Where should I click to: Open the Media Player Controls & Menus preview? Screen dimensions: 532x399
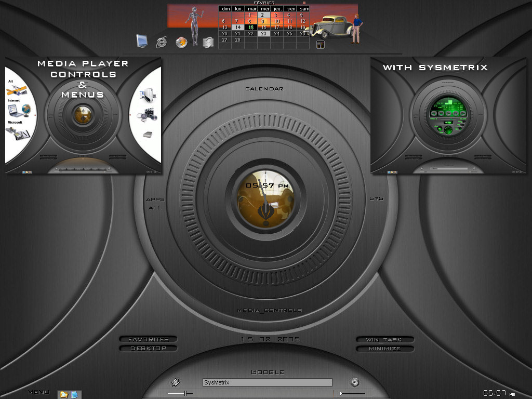click(x=83, y=116)
